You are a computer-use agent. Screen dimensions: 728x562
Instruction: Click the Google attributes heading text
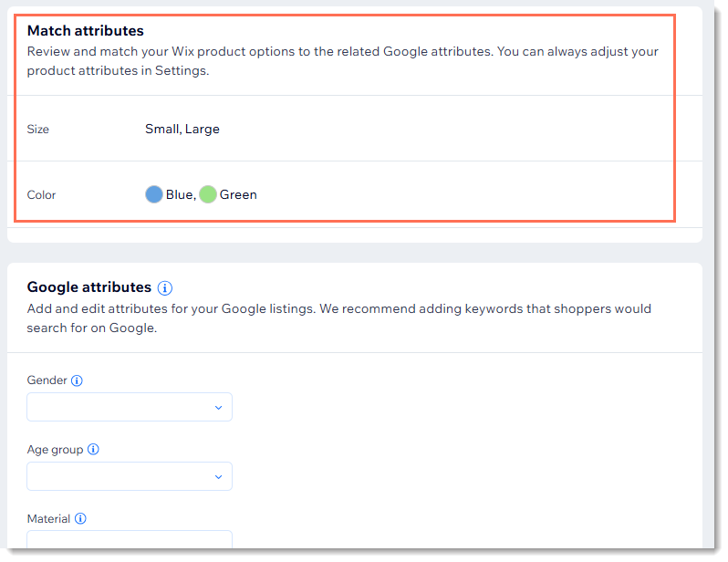(89, 287)
